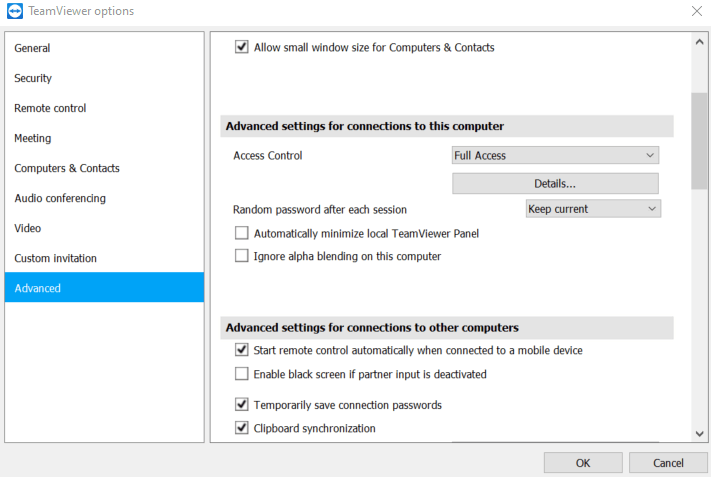Toggle Start remote control automatically checkbox

pyautogui.click(x=242, y=350)
